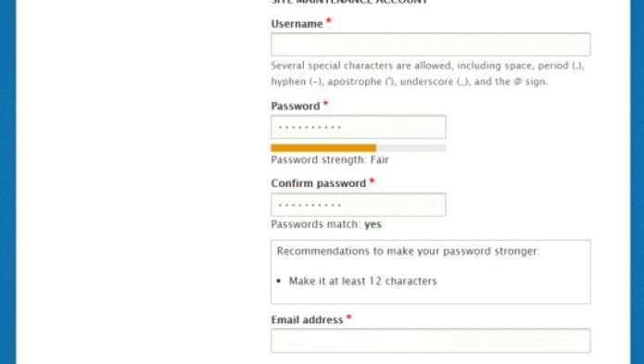This screenshot has height=364, width=644.
Task: Click the unfilled gray part of strength bar
Action: (x=411, y=148)
